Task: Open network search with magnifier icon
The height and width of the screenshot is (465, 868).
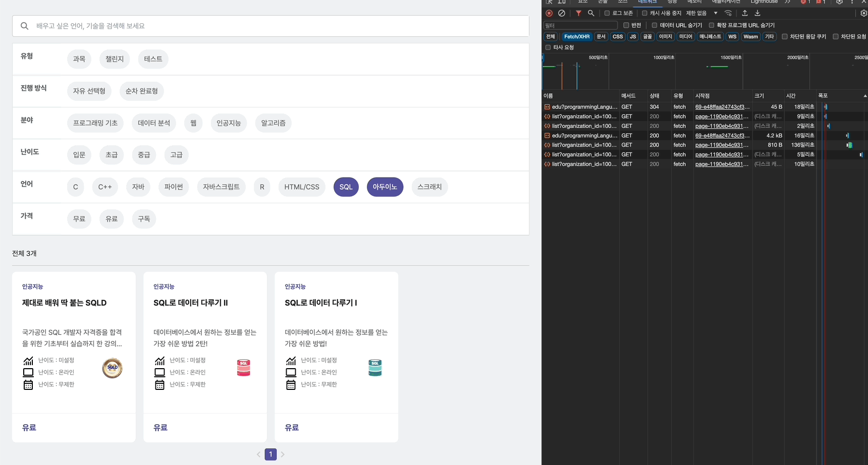Action: (591, 13)
